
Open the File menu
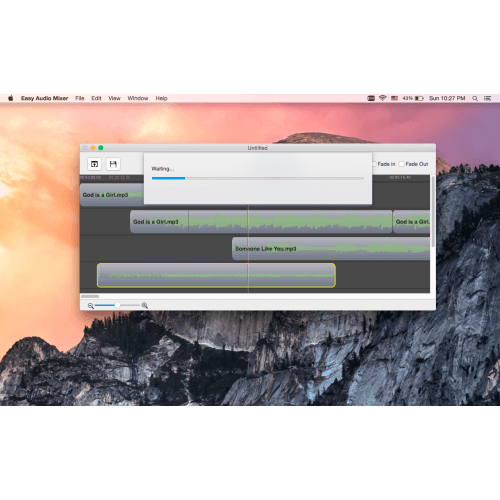pyautogui.click(x=80, y=98)
